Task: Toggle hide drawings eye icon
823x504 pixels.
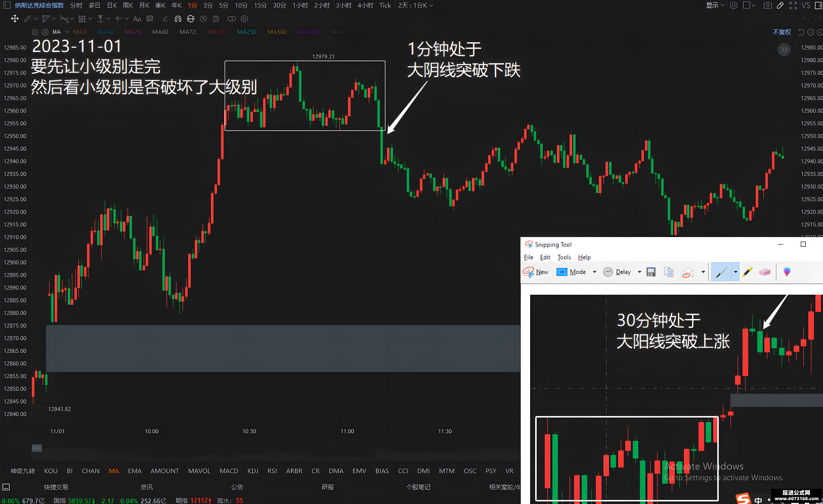Action: 203,19
